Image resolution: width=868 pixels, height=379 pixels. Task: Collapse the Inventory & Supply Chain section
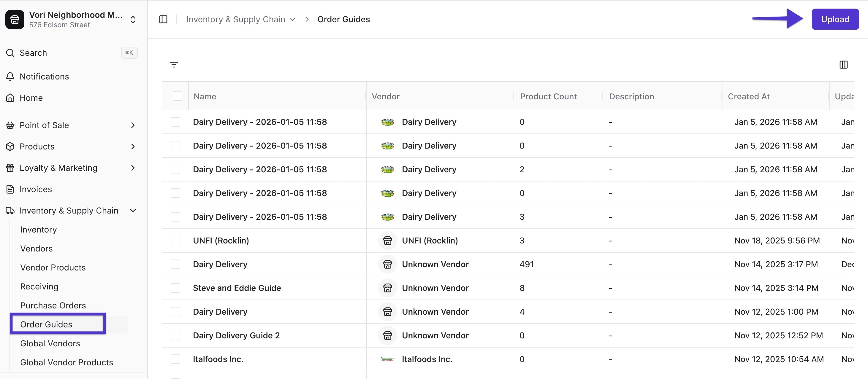point(133,211)
